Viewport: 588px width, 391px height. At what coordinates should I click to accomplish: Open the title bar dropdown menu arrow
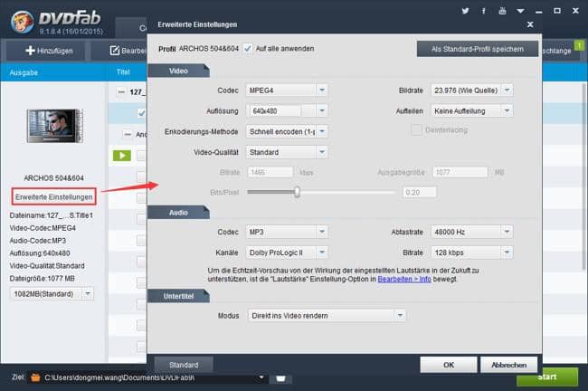(x=520, y=11)
